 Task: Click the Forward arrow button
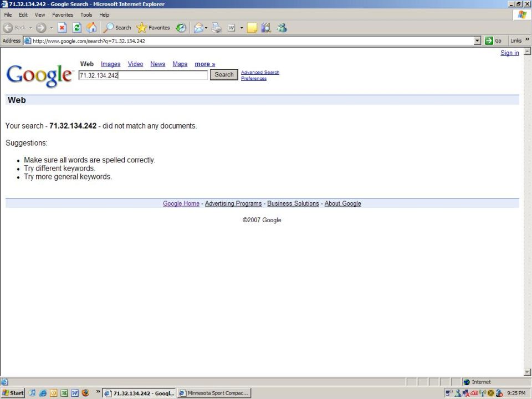[41, 28]
